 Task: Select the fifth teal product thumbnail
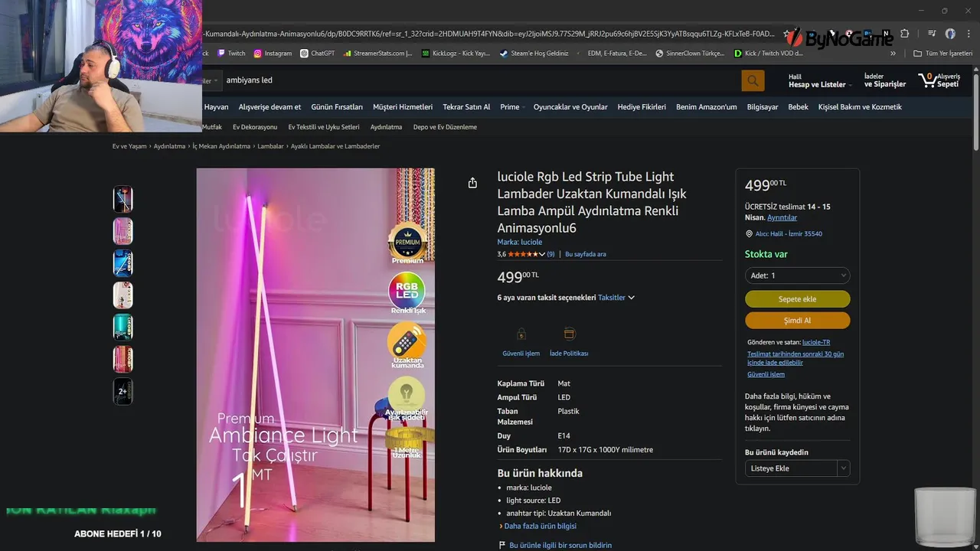click(122, 328)
